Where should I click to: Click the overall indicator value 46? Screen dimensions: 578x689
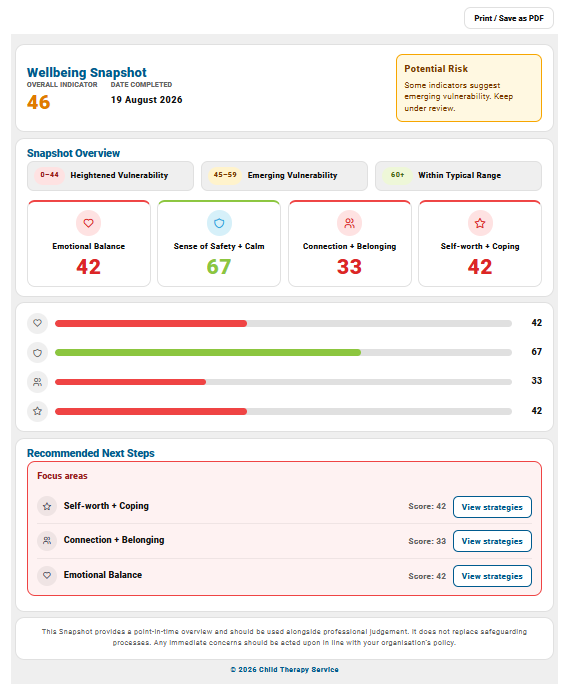click(x=39, y=102)
